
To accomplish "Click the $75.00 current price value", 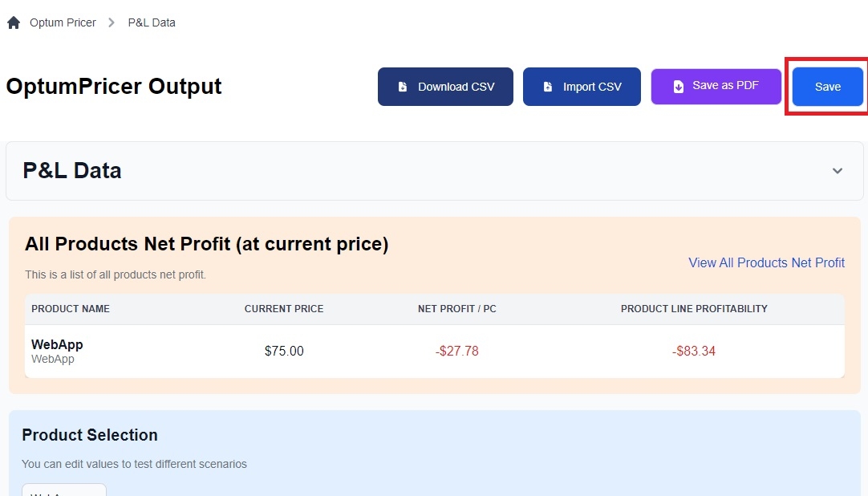I will click(x=284, y=351).
